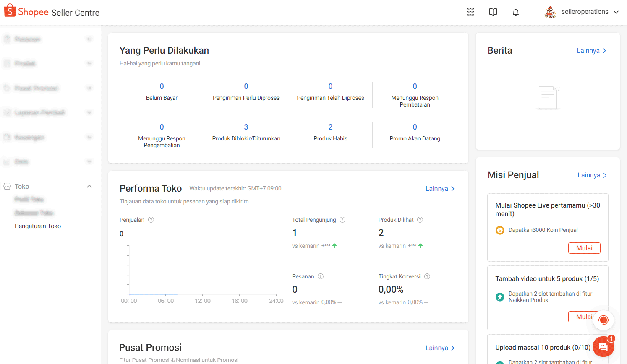Click the help icon beside Pesanan

tap(321, 276)
